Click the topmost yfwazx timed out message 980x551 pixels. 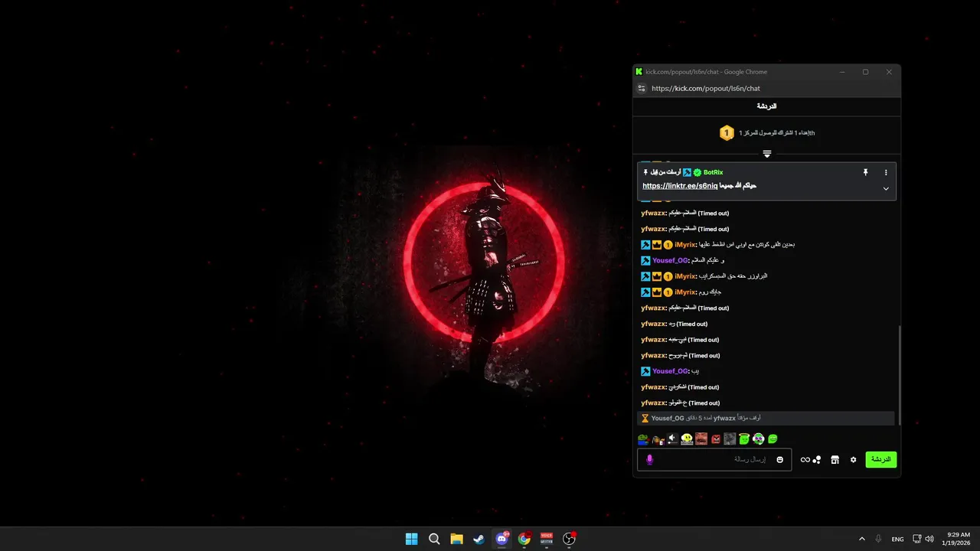(x=684, y=213)
